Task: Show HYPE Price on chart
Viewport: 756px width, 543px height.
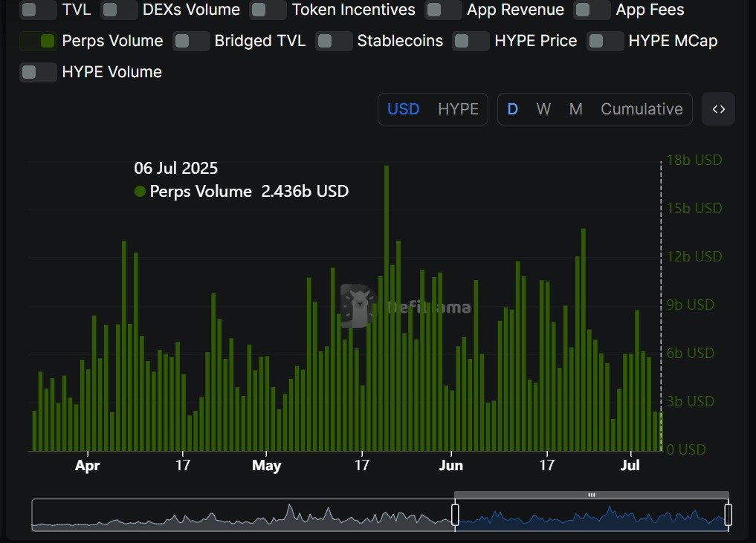Action: point(471,41)
